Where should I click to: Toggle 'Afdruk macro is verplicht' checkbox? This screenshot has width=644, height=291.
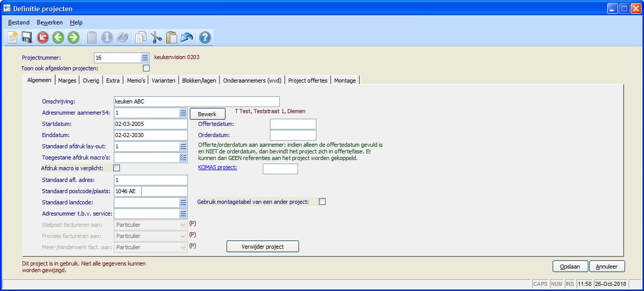tap(116, 168)
